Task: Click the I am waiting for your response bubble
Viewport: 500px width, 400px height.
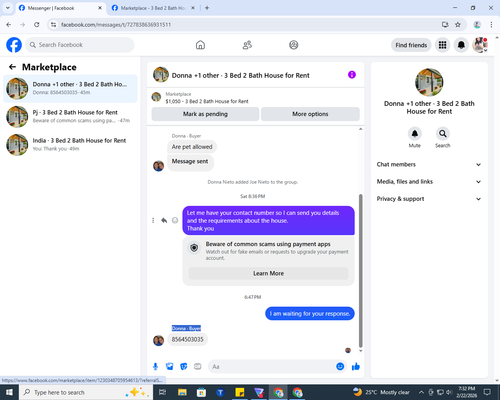Action: point(310,313)
